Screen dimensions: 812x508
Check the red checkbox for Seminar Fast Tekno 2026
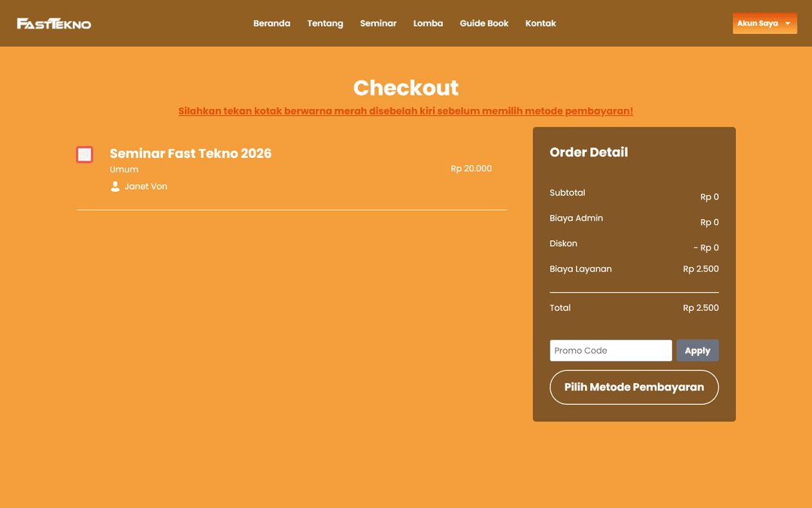point(84,154)
